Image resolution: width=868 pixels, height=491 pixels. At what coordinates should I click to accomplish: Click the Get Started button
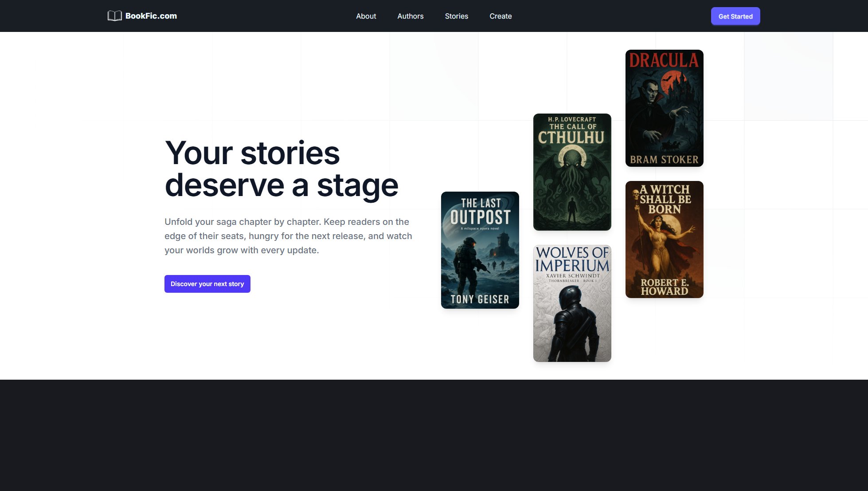(735, 16)
